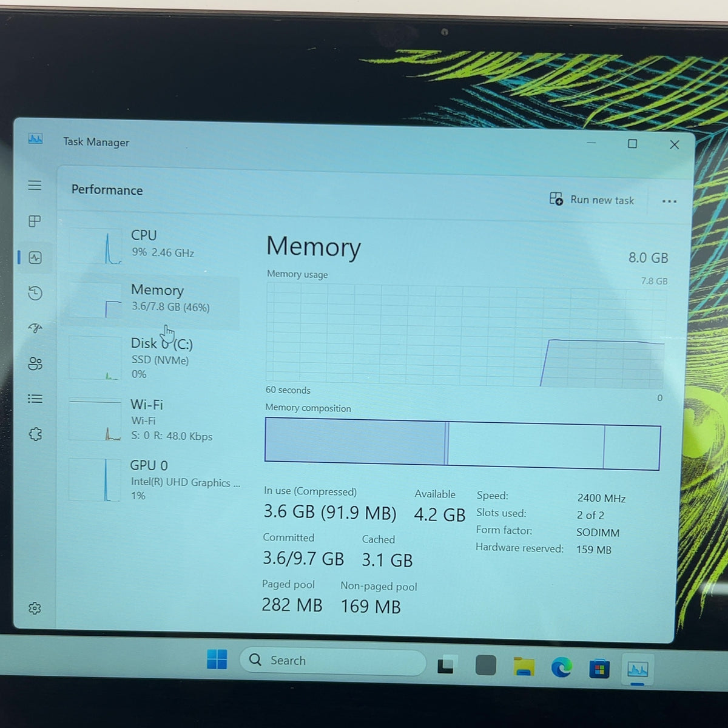Click the Task Manager taskbar icon
Image resolution: width=728 pixels, height=728 pixels.
[x=637, y=670]
